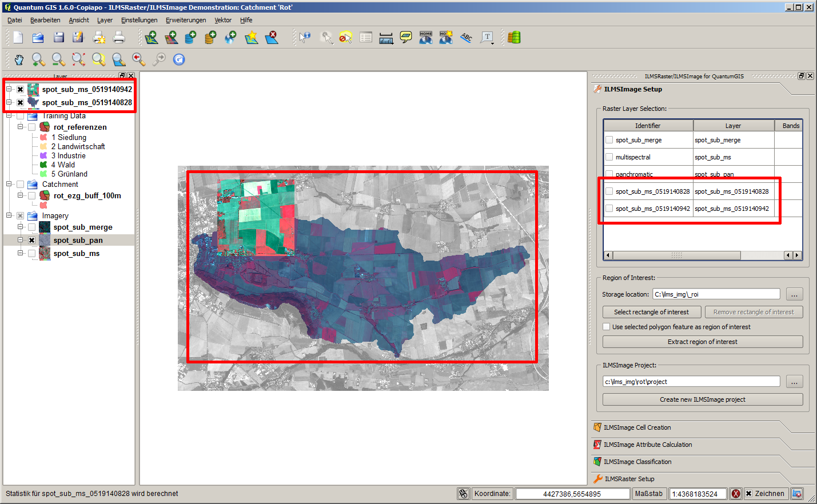Screen dimensions: 817x504
Task: Click the Save Project floppy icon
Action: click(59, 38)
